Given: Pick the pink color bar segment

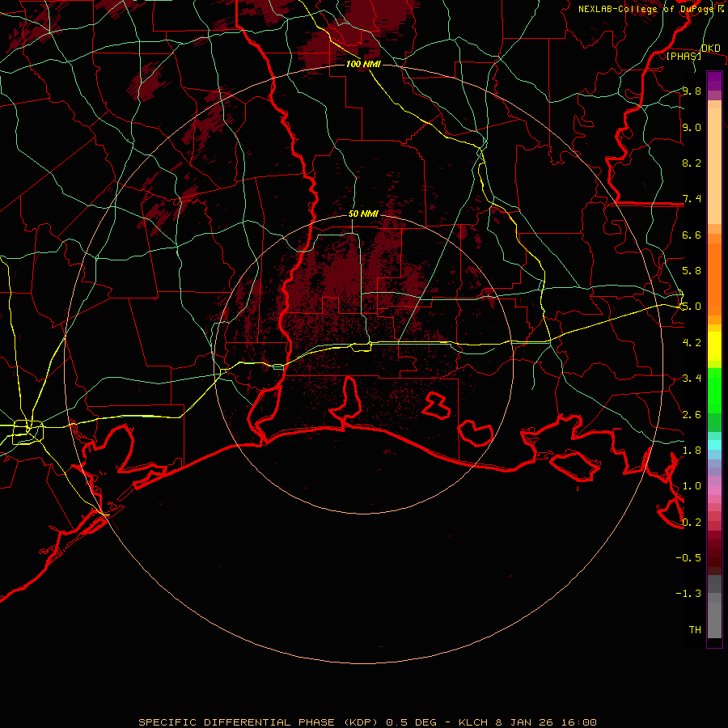Looking at the screenshot, I should pos(714,490).
